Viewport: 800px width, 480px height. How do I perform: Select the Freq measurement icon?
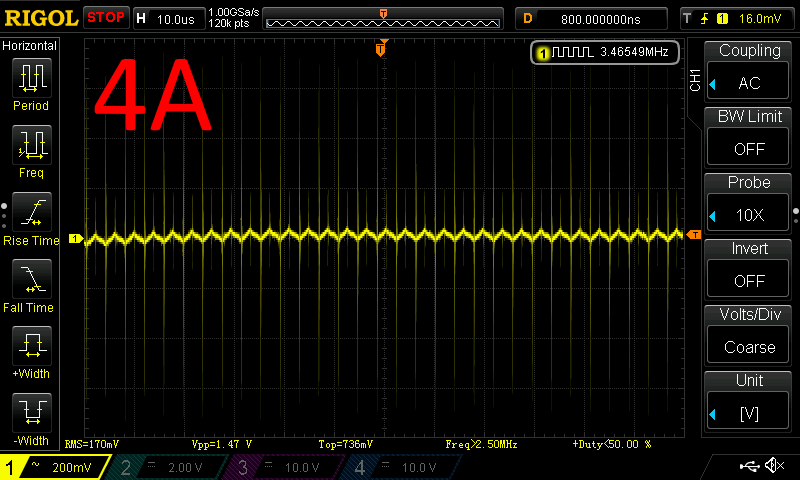coord(32,145)
